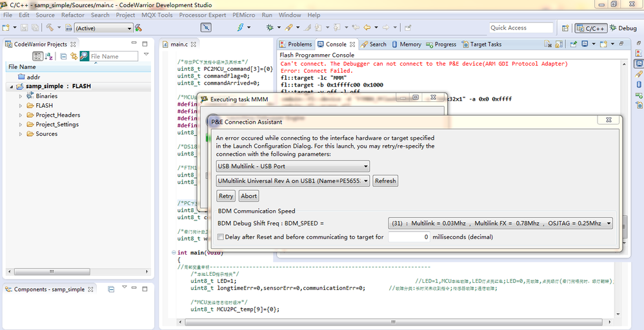
Task: Open the File menu
Action: click(8, 15)
